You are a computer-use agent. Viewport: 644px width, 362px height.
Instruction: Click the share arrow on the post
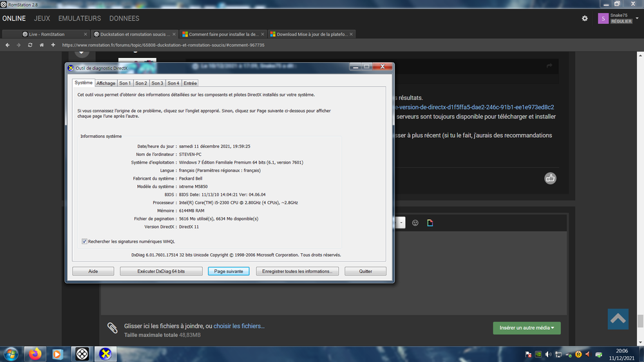549,66
